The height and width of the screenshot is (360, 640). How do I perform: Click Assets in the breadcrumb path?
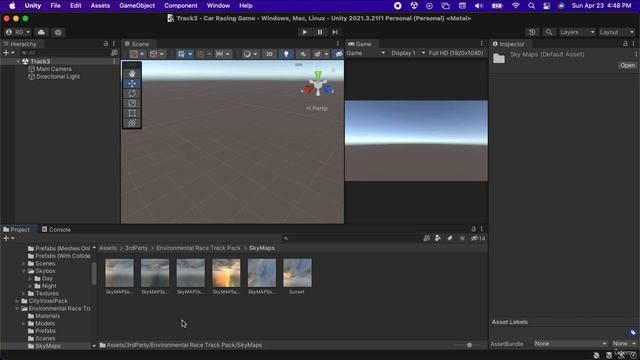click(108, 248)
